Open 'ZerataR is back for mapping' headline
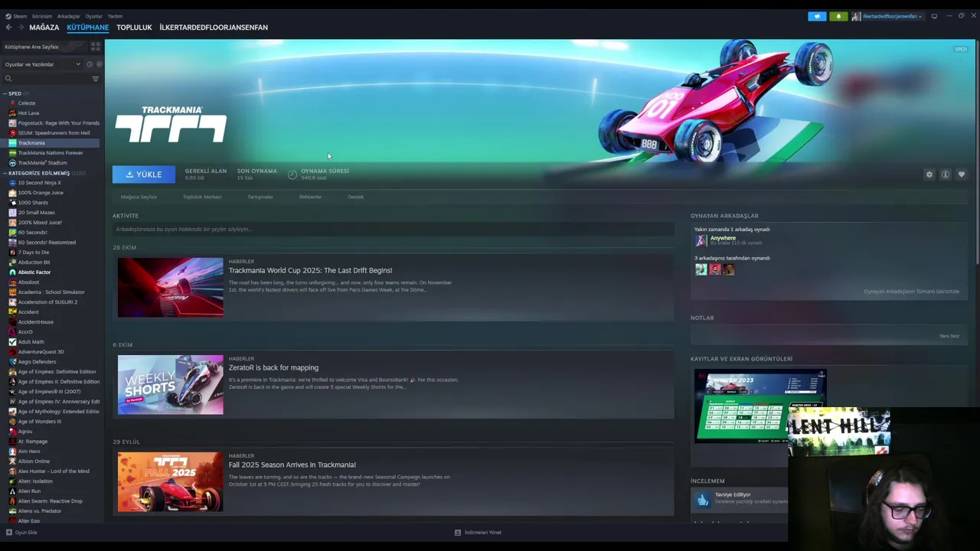980x551 pixels. [x=273, y=367]
